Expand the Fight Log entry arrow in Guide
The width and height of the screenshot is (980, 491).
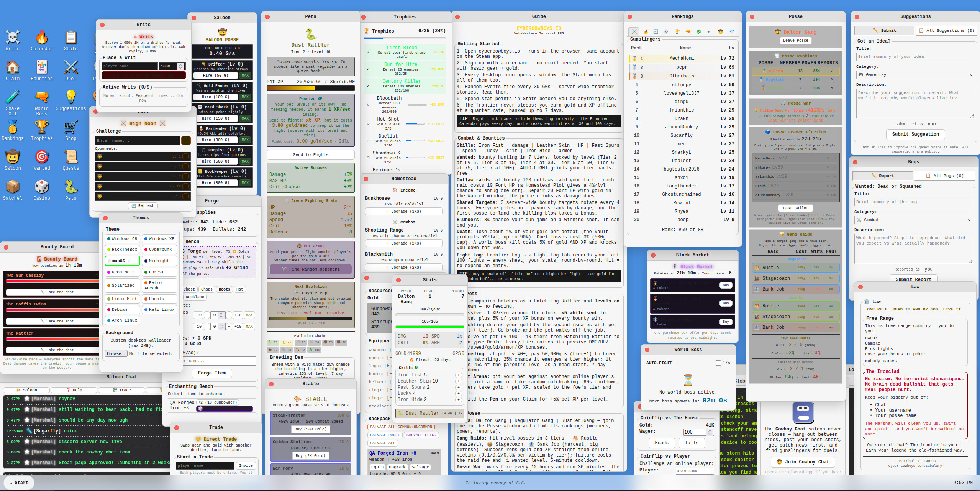tap(618, 261)
